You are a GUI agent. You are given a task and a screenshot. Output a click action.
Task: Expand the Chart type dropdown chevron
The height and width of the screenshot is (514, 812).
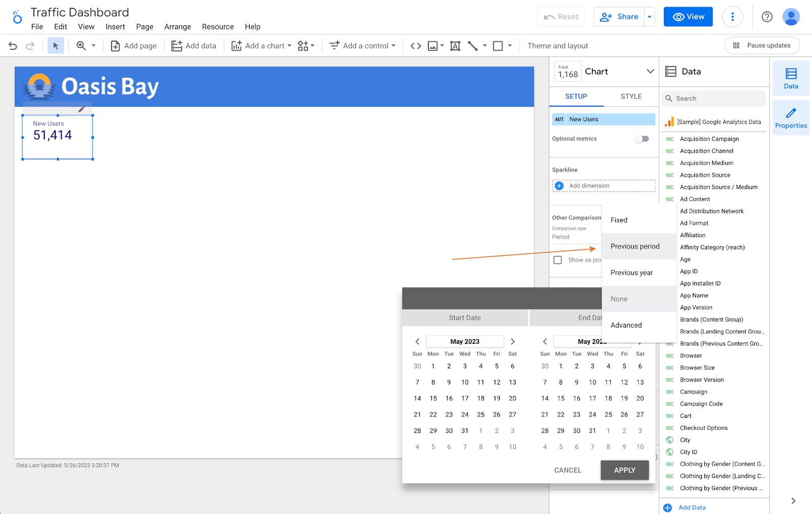click(650, 72)
